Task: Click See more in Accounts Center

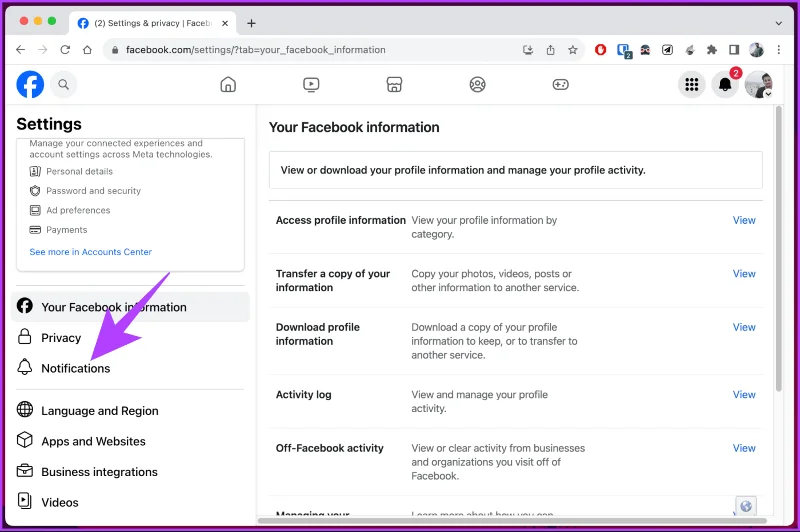Action: (90, 251)
